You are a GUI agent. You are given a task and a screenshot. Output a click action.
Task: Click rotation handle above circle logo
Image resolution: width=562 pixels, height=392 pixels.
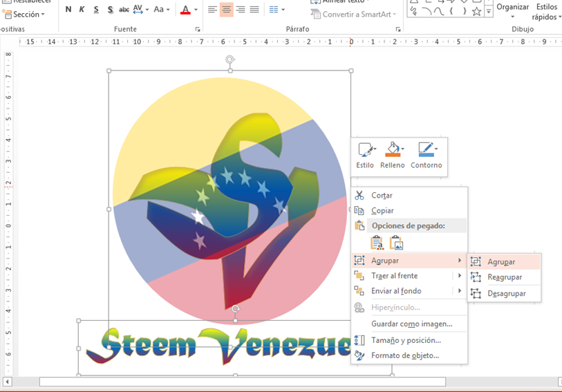pyautogui.click(x=230, y=59)
